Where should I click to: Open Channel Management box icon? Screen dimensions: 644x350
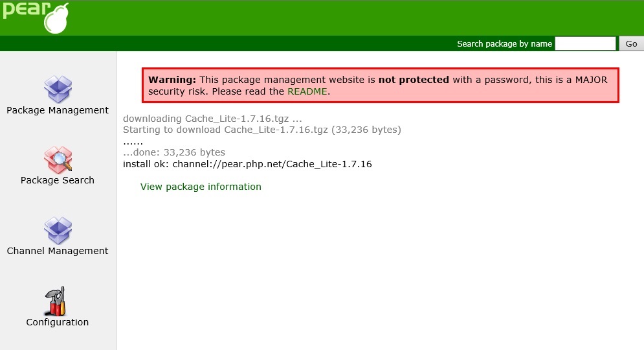click(x=58, y=230)
